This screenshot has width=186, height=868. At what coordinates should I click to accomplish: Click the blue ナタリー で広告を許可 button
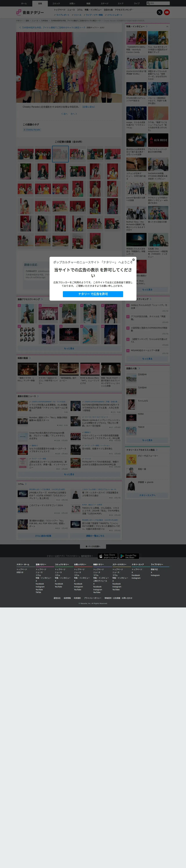93,294
